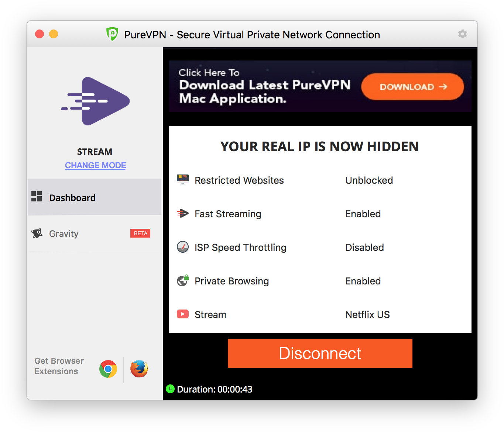
Task: Open the Gravity section
Action: 95,234
